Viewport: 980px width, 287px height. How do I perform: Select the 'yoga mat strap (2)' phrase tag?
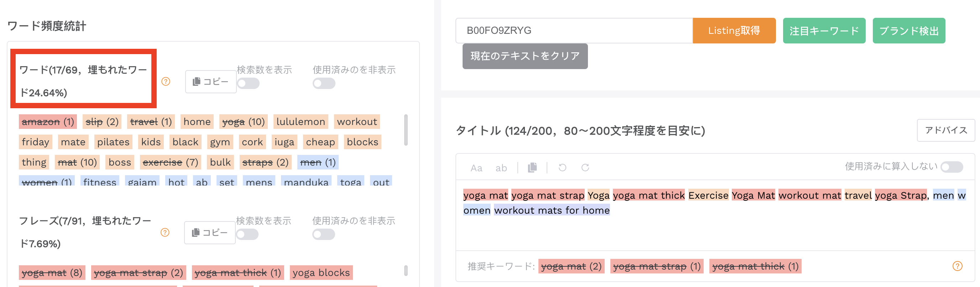[139, 273]
